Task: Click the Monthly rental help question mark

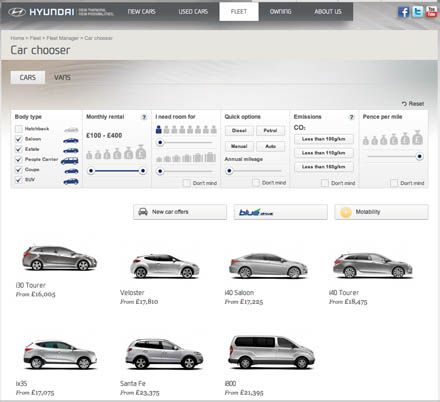Action: coord(144,117)
